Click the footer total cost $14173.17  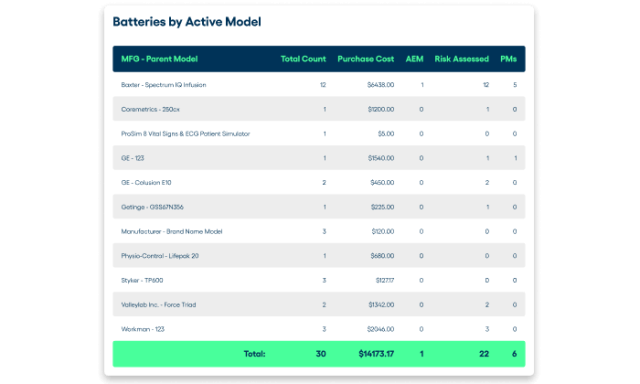coord(376,354)
